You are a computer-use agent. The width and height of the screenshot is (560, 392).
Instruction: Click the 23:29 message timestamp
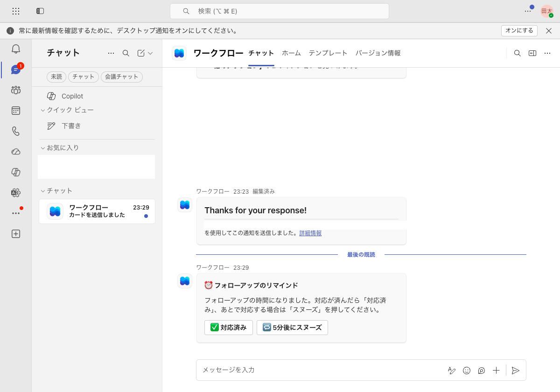241,268
